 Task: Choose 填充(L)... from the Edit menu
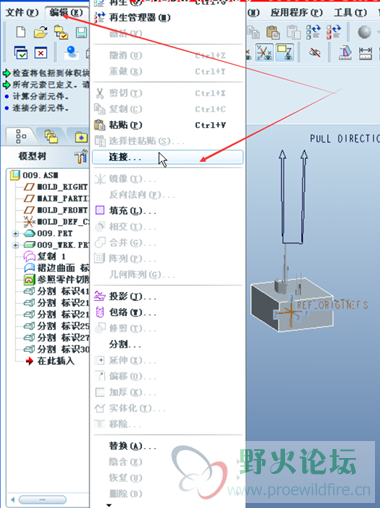168,210
